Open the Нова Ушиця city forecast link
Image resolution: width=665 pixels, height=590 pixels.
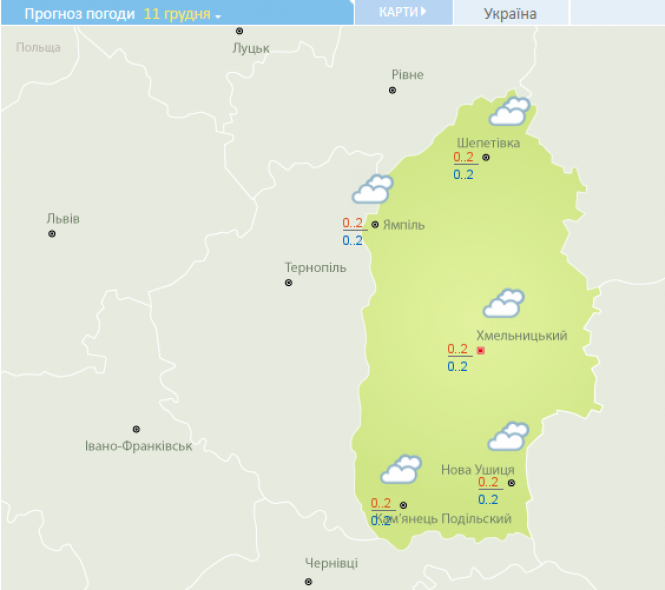tap(478, 469)
